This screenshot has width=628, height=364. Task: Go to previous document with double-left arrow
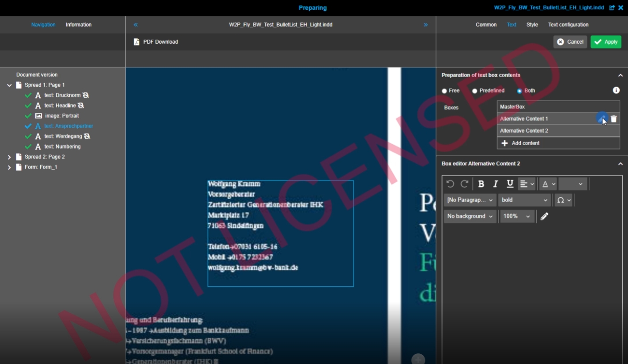135,25
